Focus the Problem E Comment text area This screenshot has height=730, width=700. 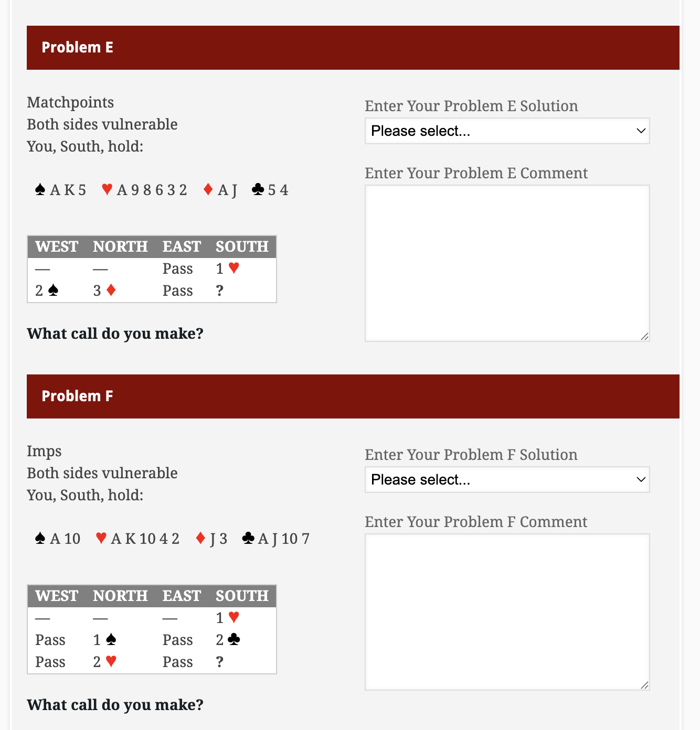pyautogui.click(x=507, y=263)
